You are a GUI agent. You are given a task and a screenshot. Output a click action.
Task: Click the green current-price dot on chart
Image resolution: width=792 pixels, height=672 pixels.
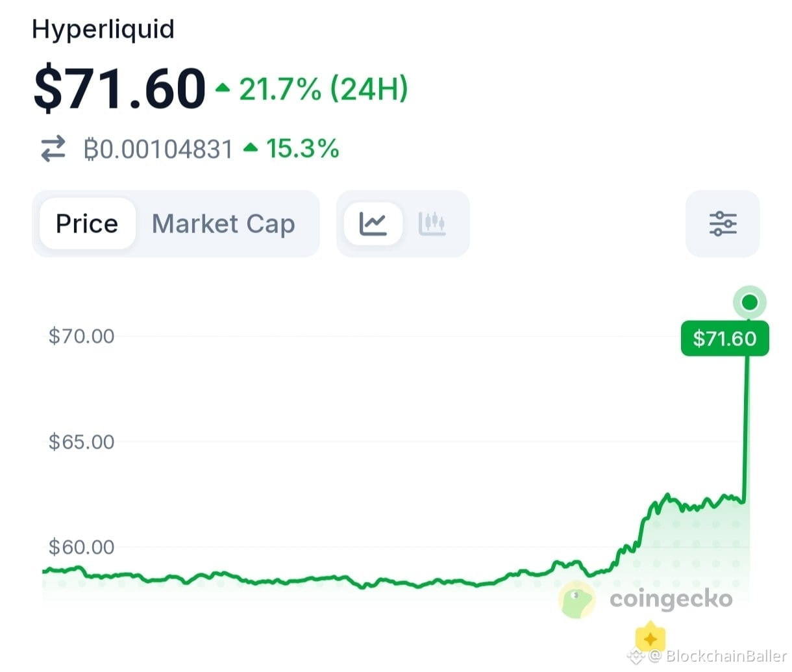[750, 303]
